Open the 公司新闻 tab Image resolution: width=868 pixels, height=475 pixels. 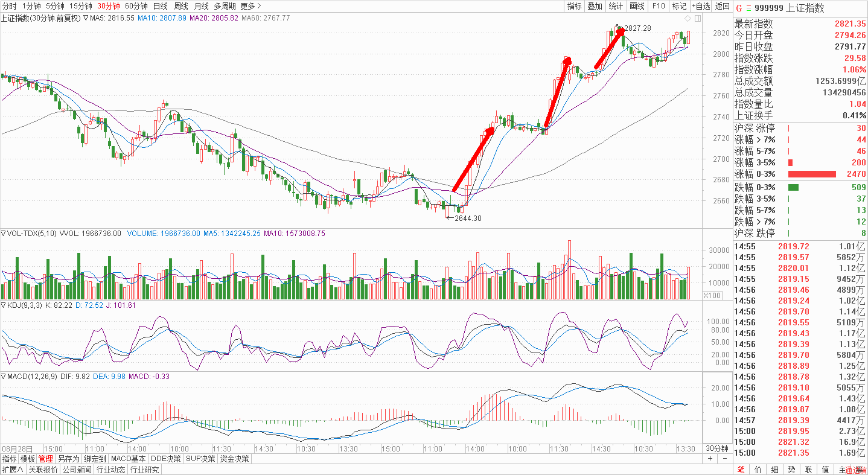click(77, 470)
